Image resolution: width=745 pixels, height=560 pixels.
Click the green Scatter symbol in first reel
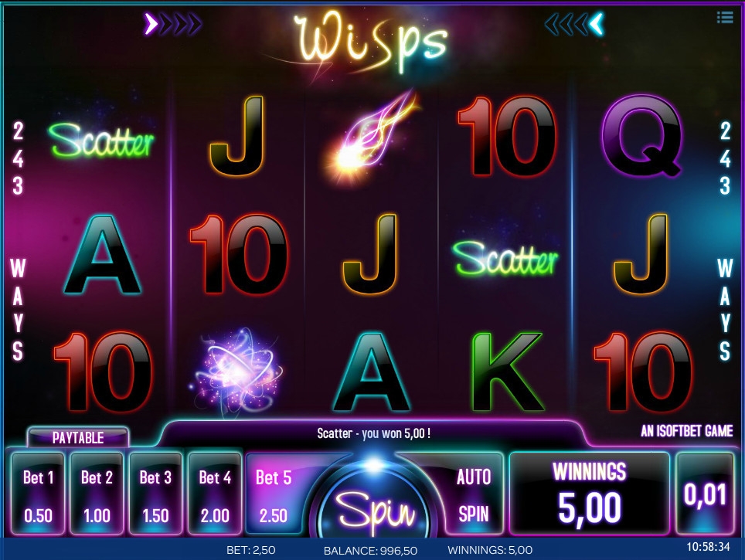pyautogui.click(x=101, y=140)
